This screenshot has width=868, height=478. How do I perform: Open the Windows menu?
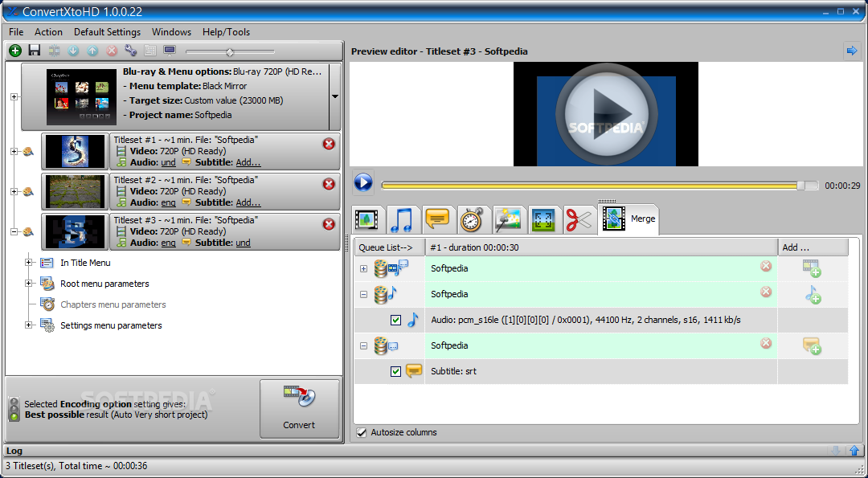click(172, 32)
